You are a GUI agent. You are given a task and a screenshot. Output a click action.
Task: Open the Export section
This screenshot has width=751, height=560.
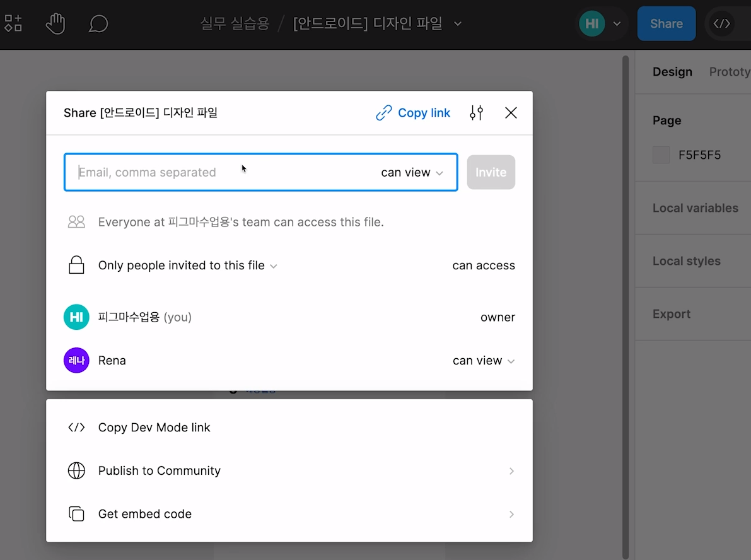click(672, 314)
